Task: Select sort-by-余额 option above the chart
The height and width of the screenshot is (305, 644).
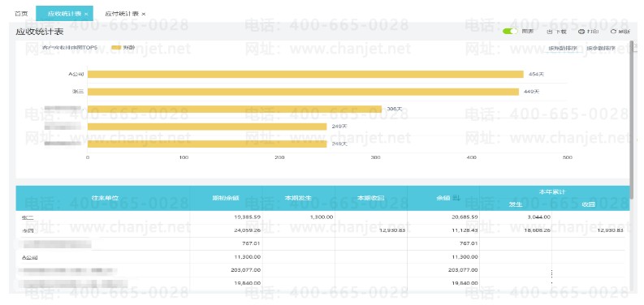Action: tap(601, 48)
